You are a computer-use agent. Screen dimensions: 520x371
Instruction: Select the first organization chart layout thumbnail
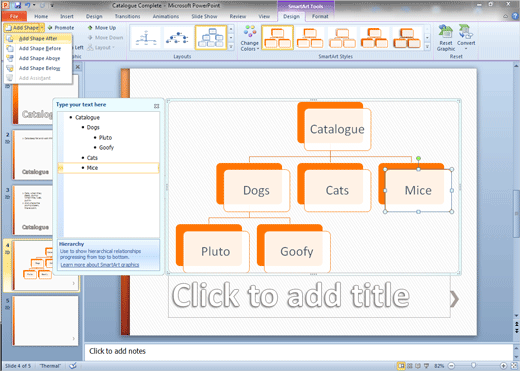(x=146, y=38)
